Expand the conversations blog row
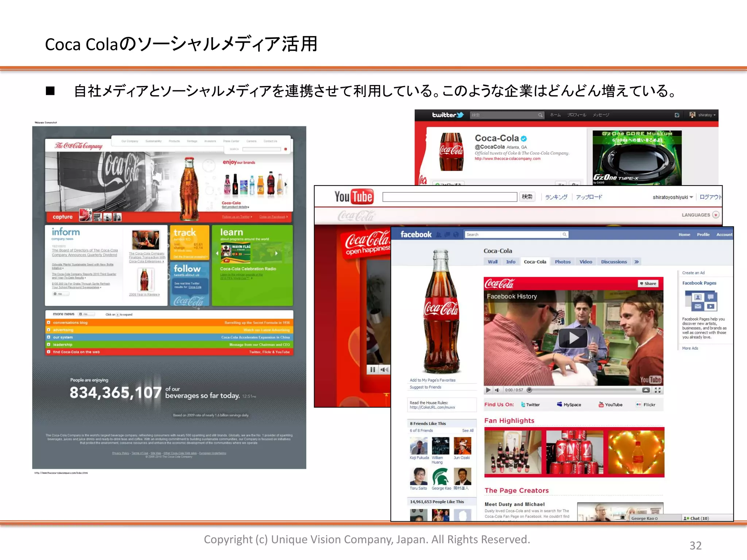Viewport: 747px width, 560px height. tap(49, 323)
